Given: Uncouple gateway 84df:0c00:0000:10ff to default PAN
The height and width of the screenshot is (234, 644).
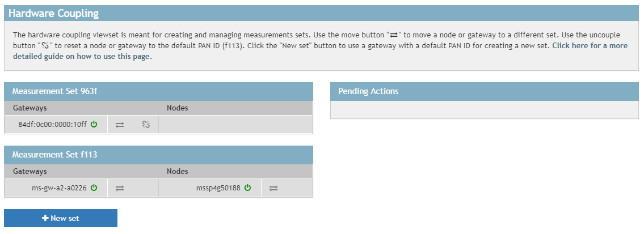Looking at the screenshot, I should (146, 125).
